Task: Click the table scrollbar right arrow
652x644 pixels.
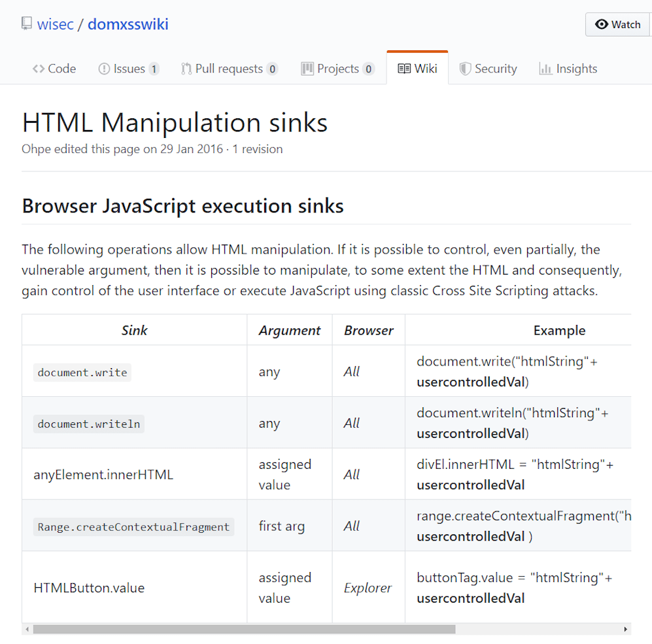Action: point(625,629)
